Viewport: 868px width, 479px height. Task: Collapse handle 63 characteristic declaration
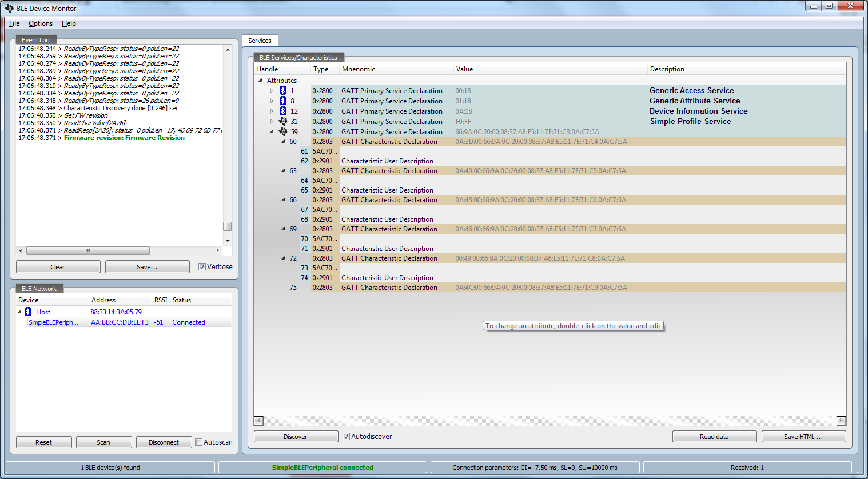tap(283, 171)
